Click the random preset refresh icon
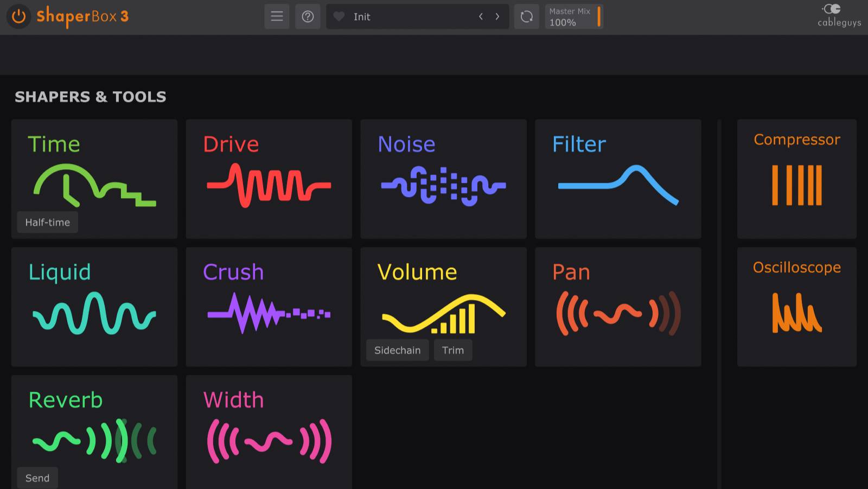Image resolution: width=868 pixels, height=489 pixels. point(526,16)
